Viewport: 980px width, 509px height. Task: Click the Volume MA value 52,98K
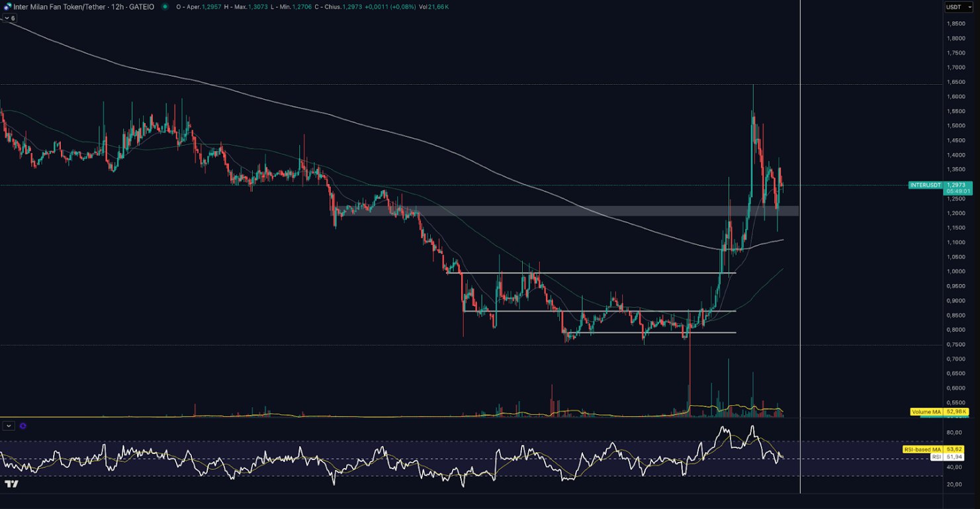click(x=956, y=412)
